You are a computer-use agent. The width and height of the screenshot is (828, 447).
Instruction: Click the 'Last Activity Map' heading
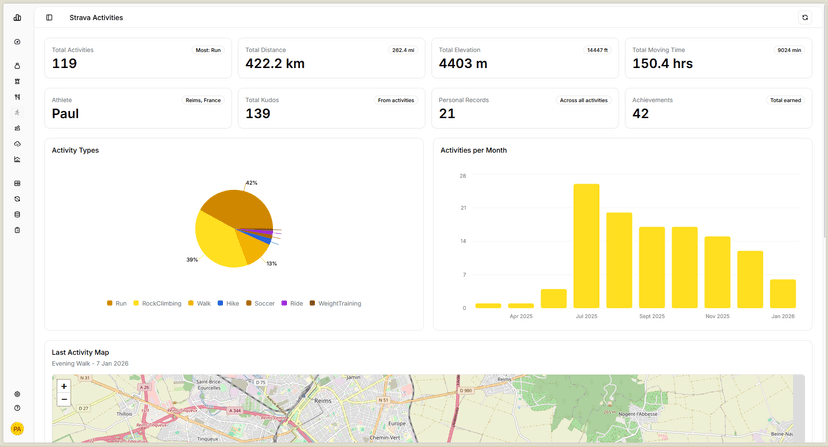(x=80, y=352)
